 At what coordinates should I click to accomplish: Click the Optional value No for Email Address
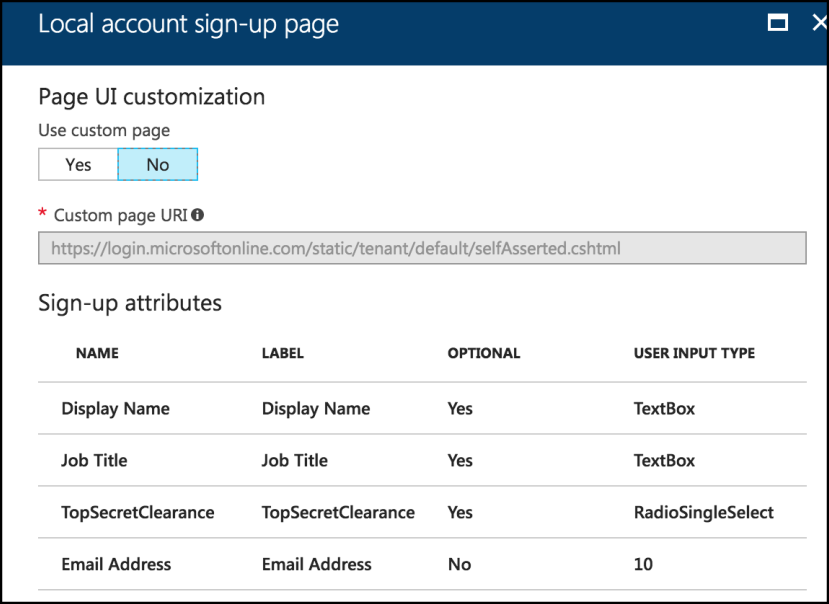[459, 564]
